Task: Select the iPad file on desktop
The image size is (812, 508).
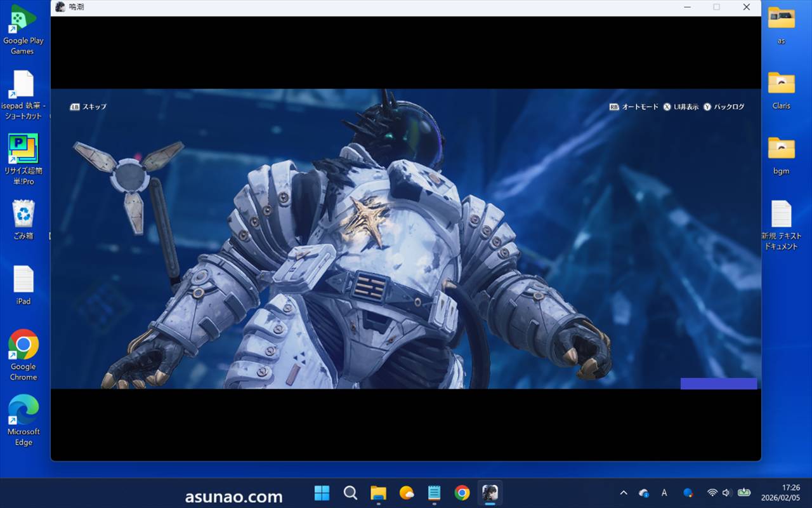Action: point(23,284)
